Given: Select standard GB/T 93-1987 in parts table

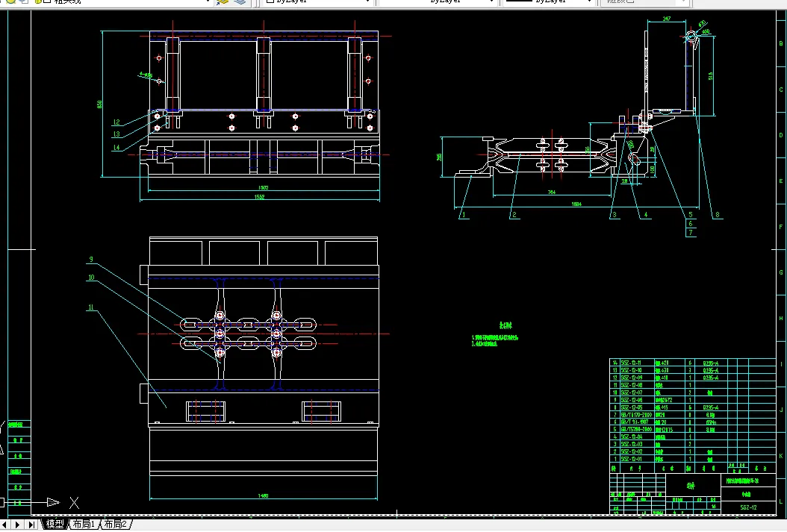Looking at the screenshot, I should tap(635, 422).
